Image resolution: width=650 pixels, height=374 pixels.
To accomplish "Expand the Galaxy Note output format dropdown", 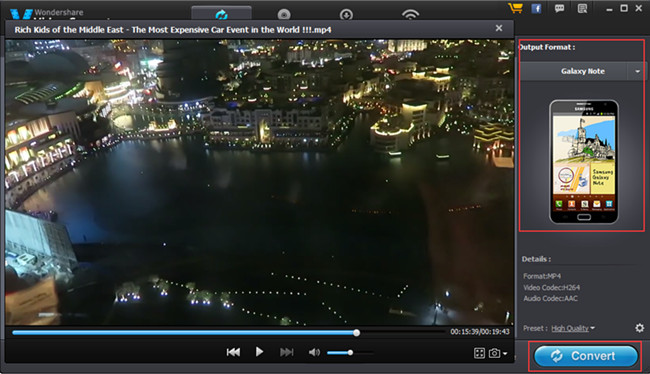I will (638, 71).
